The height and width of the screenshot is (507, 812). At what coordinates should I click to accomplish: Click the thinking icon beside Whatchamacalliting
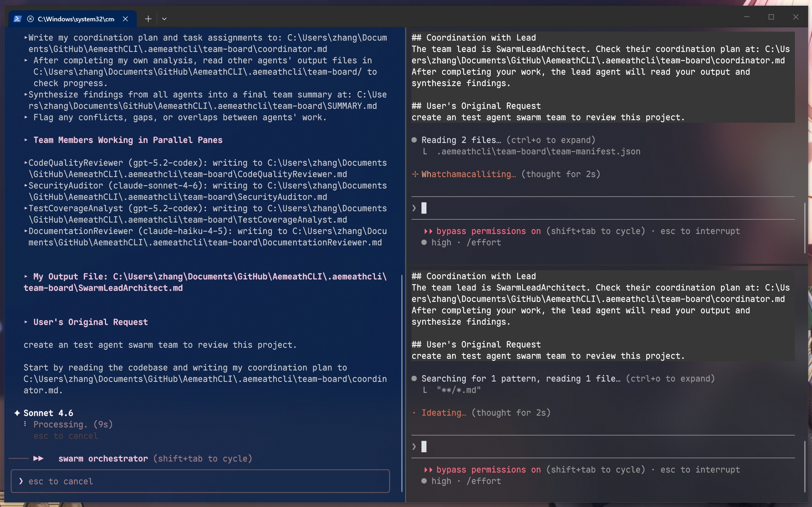pyautogui.click(x=415, y=174)
